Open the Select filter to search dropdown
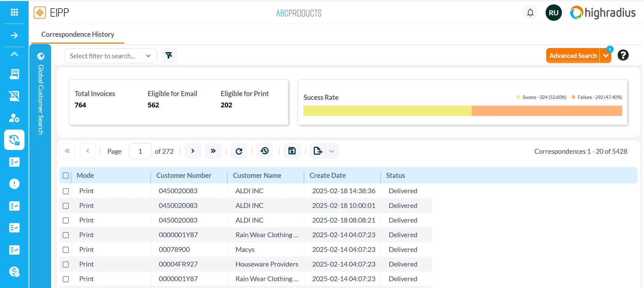Screen dimensions: 644x288 [110, 56]
